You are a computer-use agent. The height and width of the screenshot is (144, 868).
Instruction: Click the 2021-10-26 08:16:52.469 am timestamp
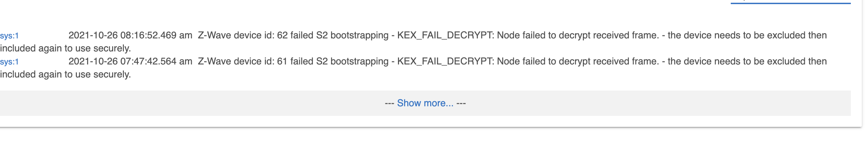click(130, 35)
